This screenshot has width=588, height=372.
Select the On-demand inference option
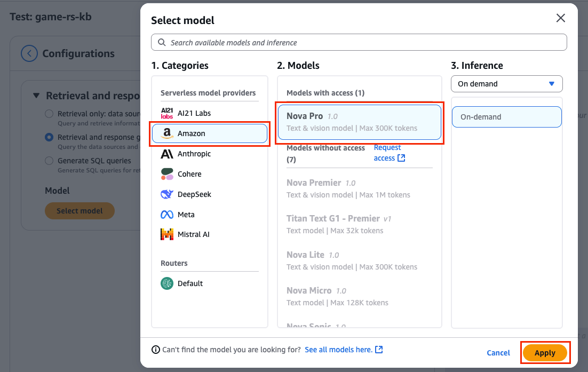pos(506,116)
